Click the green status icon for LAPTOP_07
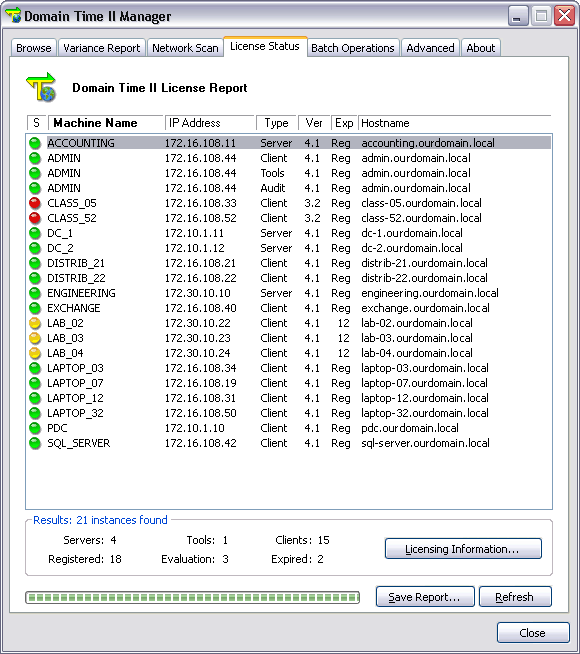This screenshot has height=654, width=580. 35,383
